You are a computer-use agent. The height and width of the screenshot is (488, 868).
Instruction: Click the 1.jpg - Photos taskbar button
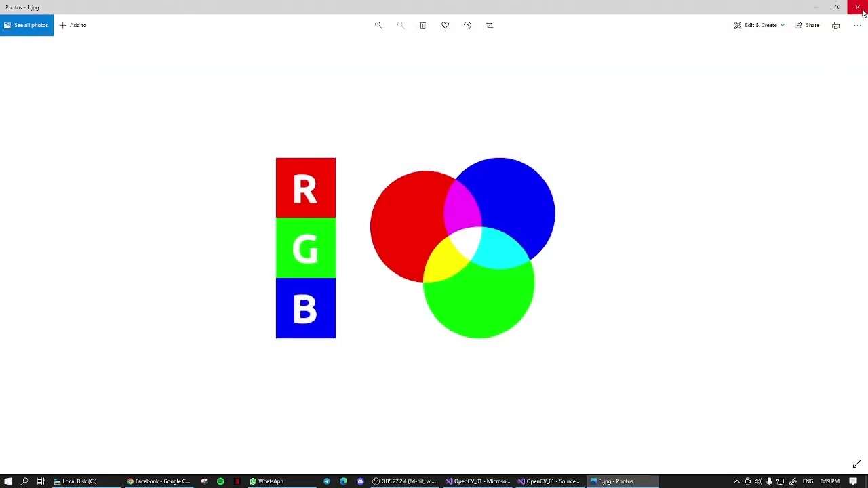pyautogui.click(x=623, y=481)
